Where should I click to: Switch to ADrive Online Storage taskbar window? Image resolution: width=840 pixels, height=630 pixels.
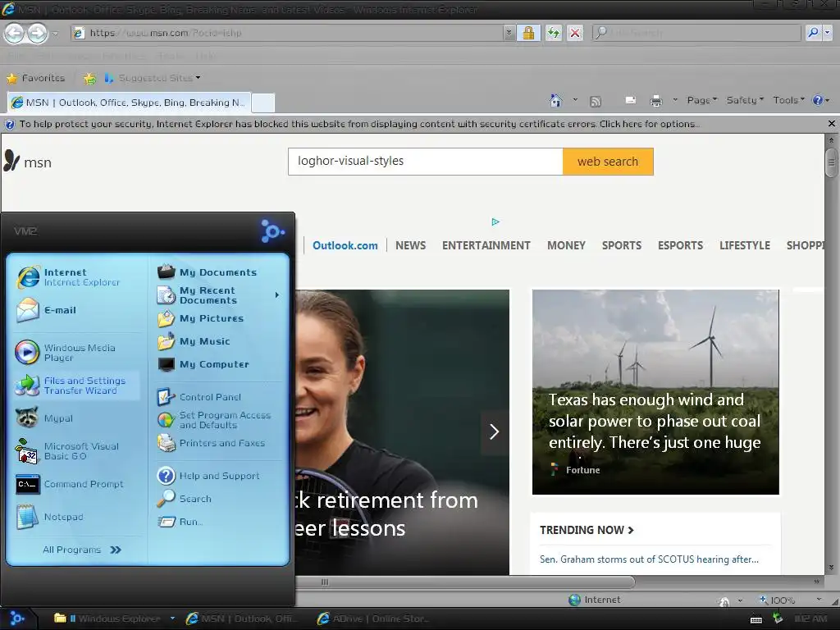373,619
